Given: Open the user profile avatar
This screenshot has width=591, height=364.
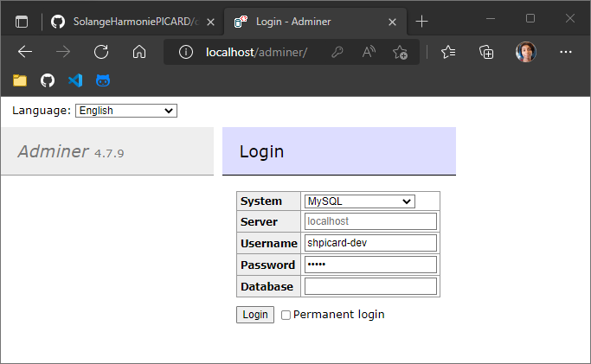Looking at the screenshot, I should coord(526,52).
